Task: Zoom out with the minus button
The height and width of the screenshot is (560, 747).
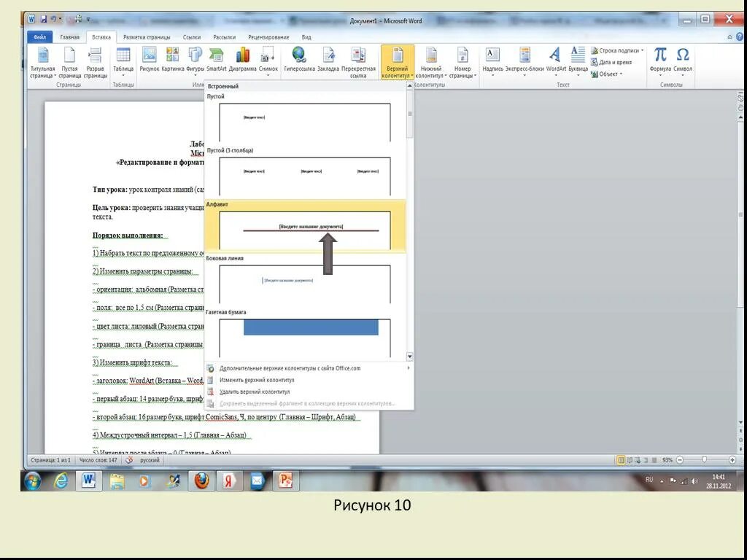Action: pyautogui.click(x=680, y=461)
